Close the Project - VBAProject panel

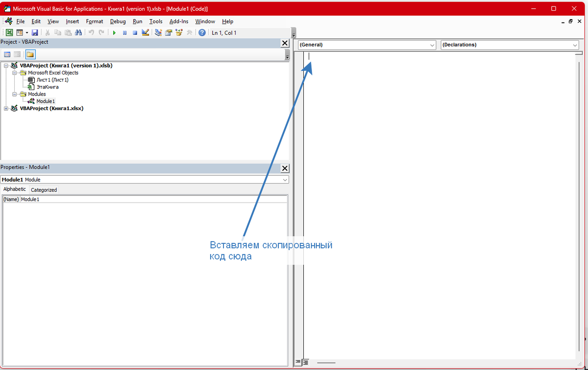click(x=285, y=43)
